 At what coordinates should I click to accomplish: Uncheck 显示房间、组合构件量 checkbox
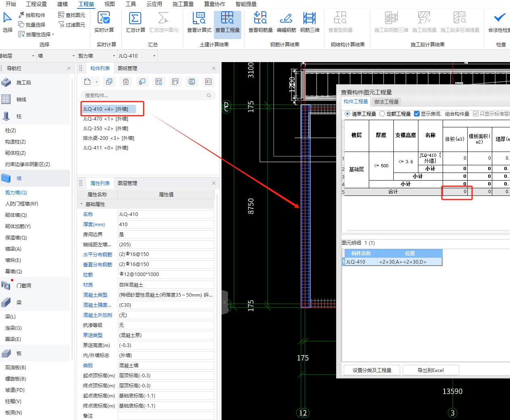pos(417,114)
